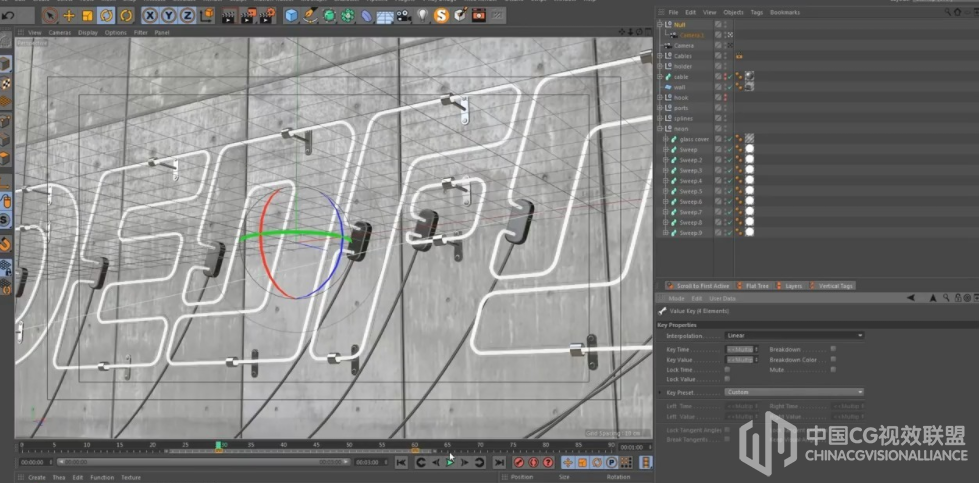The image size is (979, 483).
Task: Toggle the Breakdown checkbox
Action: [834, 349]
